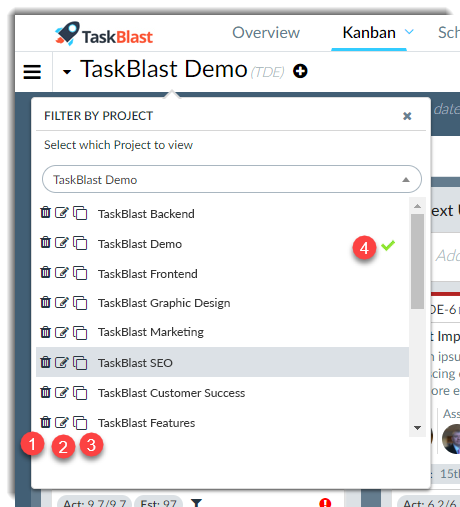Copy the TaskBlast Customer Success project
This screenshot has width=460, height=507.
pyautogui.click(x=80, y=393)
